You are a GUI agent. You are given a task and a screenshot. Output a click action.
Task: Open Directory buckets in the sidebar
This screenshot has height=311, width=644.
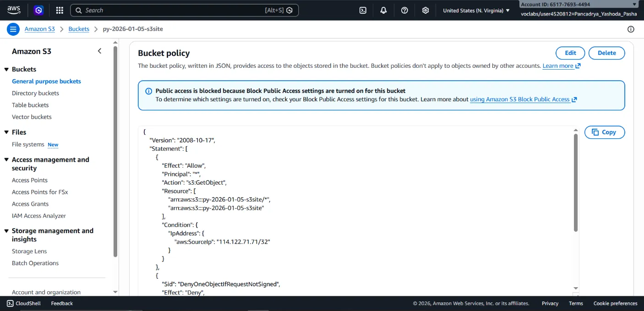pos(35,93)
